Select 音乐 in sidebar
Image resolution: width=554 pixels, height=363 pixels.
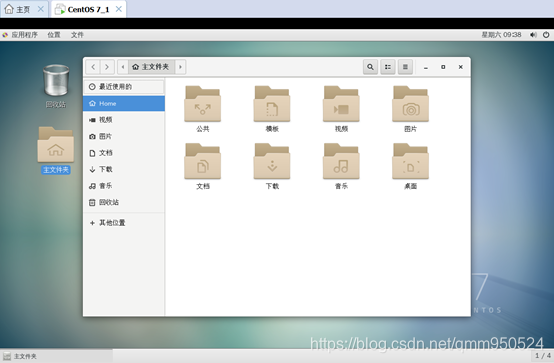(x=124, y=186)
